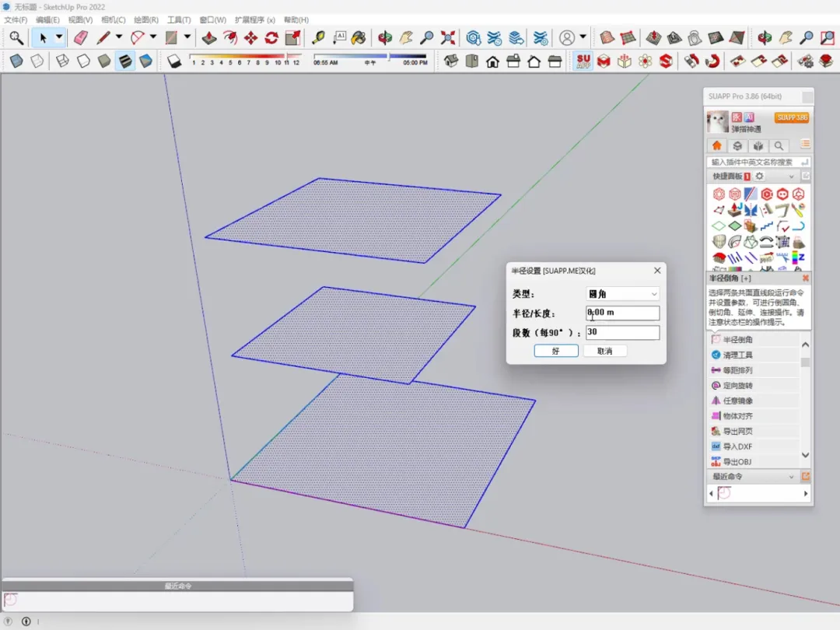Expand the Select tool dropdown arrow
840x630 pixels.
[x=59, y=37]
